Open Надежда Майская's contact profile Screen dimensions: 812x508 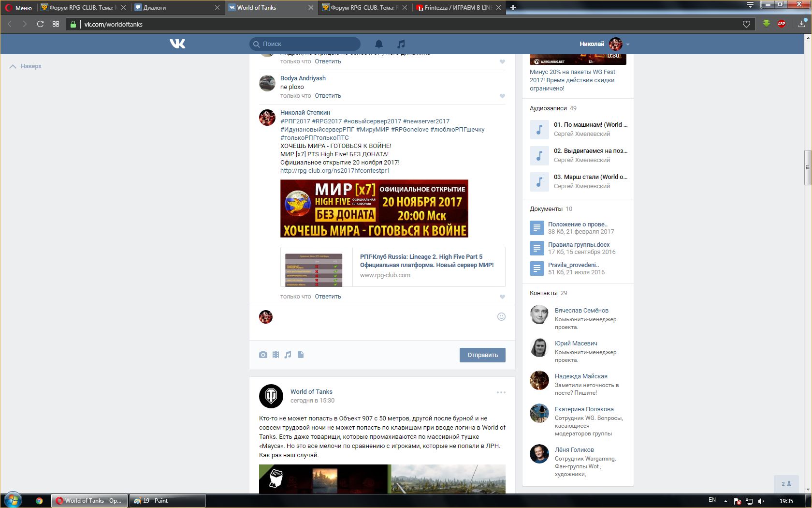(581, 376)
